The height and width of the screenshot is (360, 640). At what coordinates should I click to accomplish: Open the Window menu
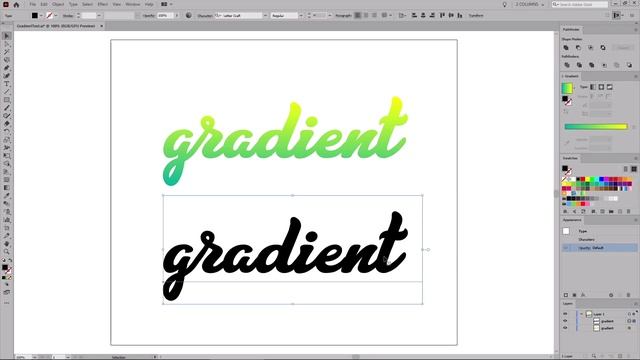click(x=133, y=4)
